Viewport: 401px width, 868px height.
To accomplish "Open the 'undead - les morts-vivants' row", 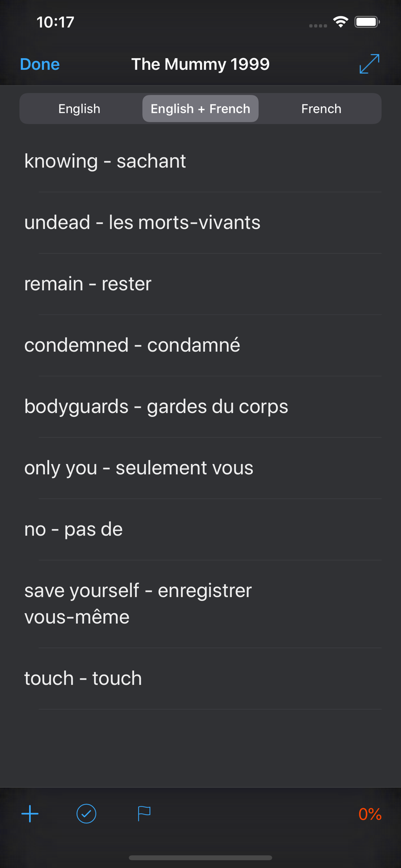I will tap(200, 223).
